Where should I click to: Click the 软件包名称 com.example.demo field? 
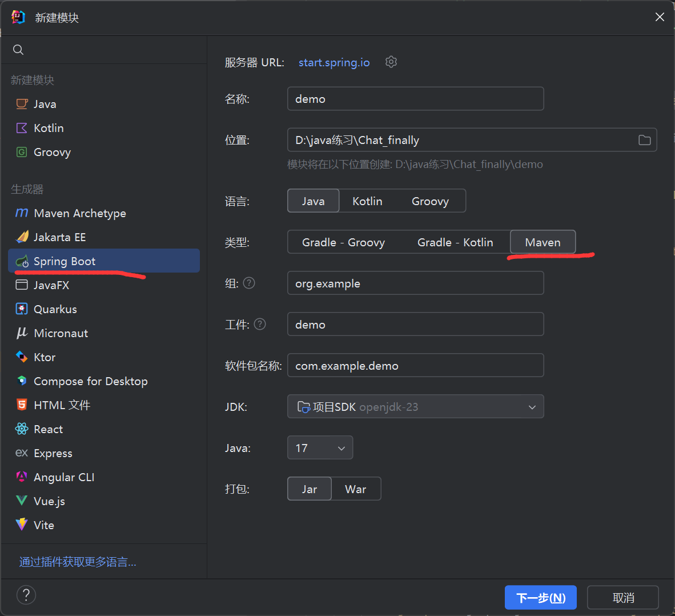(x=415, y=365)
